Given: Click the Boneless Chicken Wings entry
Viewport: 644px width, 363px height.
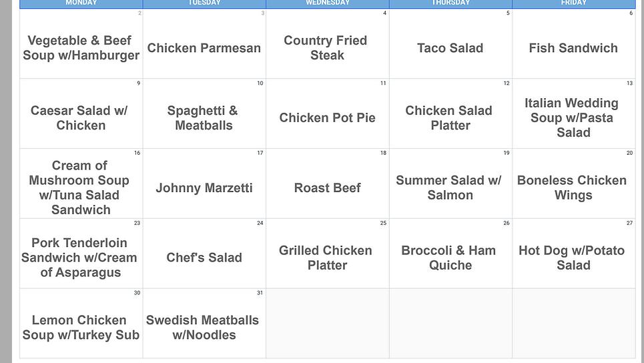Looking at the screenshot, I should point(573,188).
